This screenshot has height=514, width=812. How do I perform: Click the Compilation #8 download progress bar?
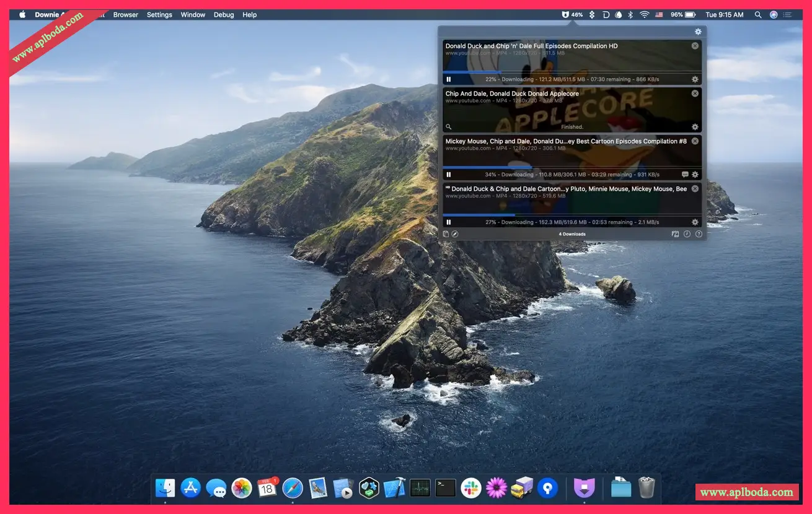(571, 167)
